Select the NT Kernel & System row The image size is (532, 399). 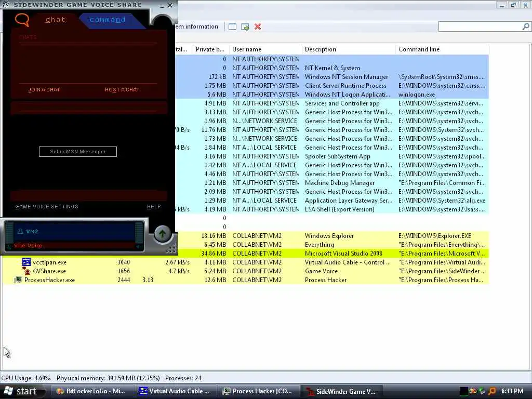click(332, 68)
